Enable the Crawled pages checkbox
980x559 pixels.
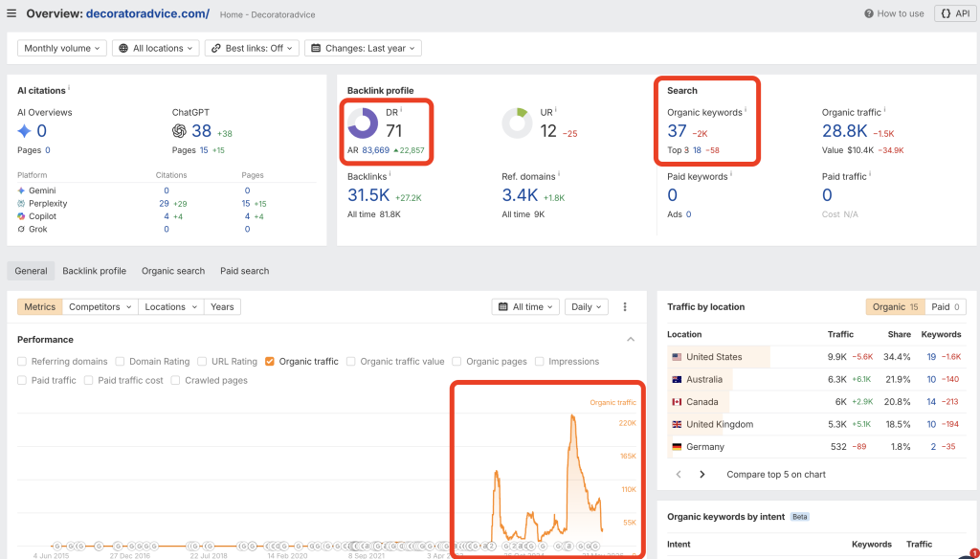coord(175,380)
